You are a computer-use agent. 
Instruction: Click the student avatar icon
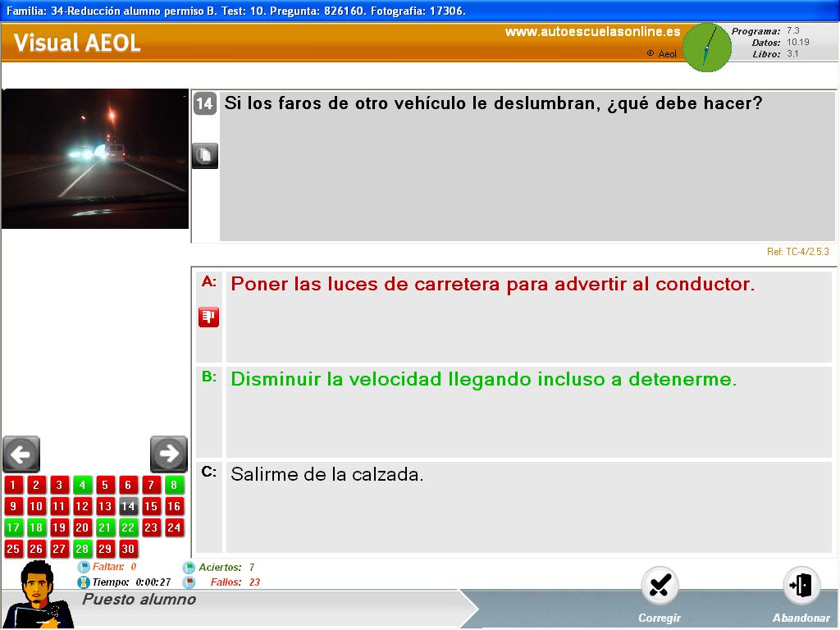[x=37, y=595]
